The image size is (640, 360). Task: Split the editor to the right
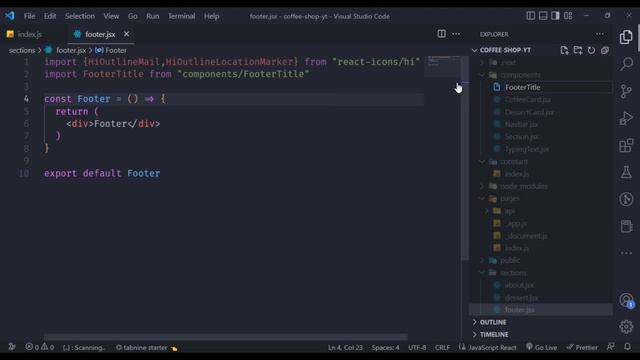(x=442, y=34)
